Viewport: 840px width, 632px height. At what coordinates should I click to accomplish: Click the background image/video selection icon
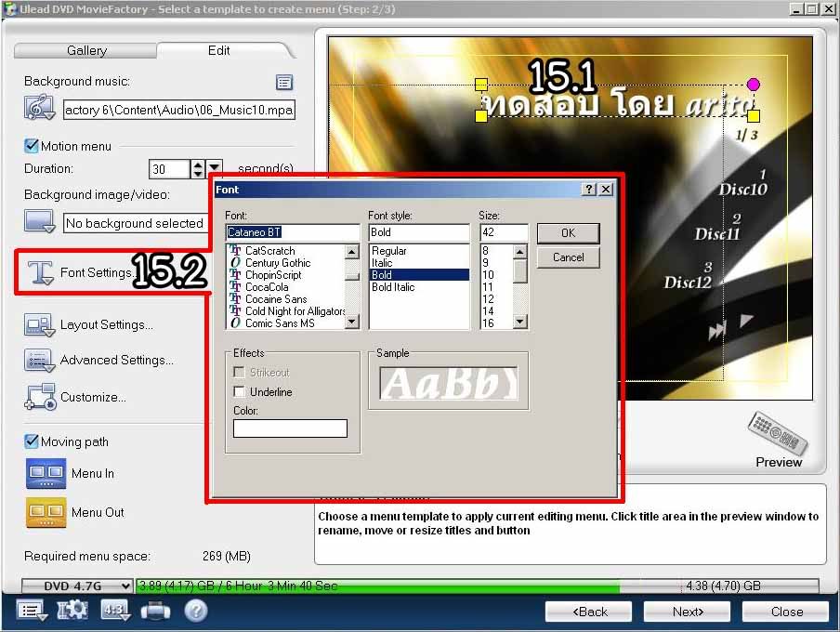click(x=40, y=222)
